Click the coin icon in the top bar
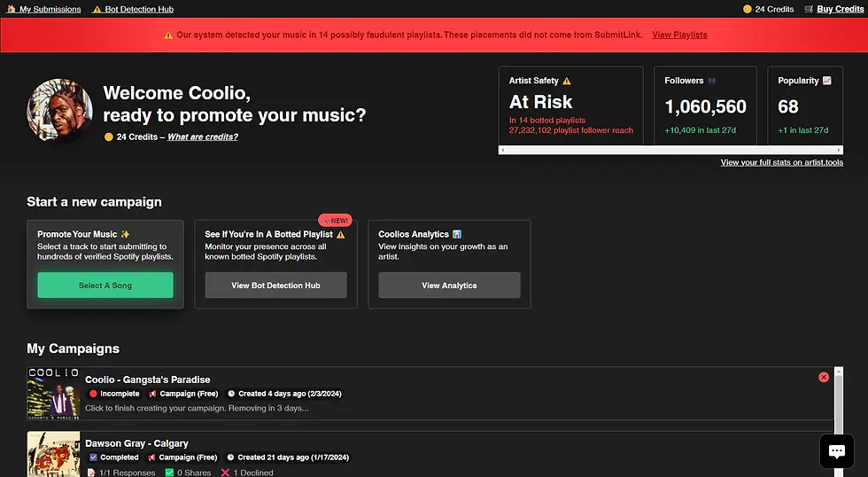This screenshot has height=477, width=868. point(748,9)
